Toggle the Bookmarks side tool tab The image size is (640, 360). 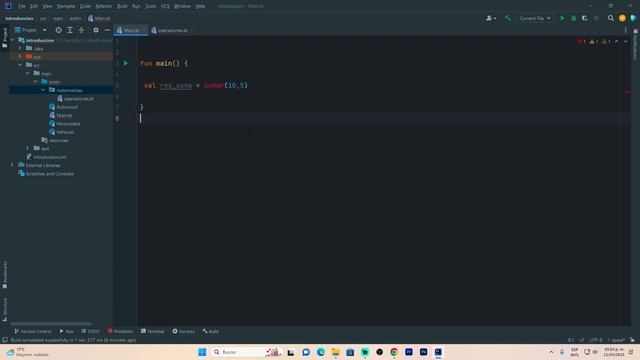(4, 275)
